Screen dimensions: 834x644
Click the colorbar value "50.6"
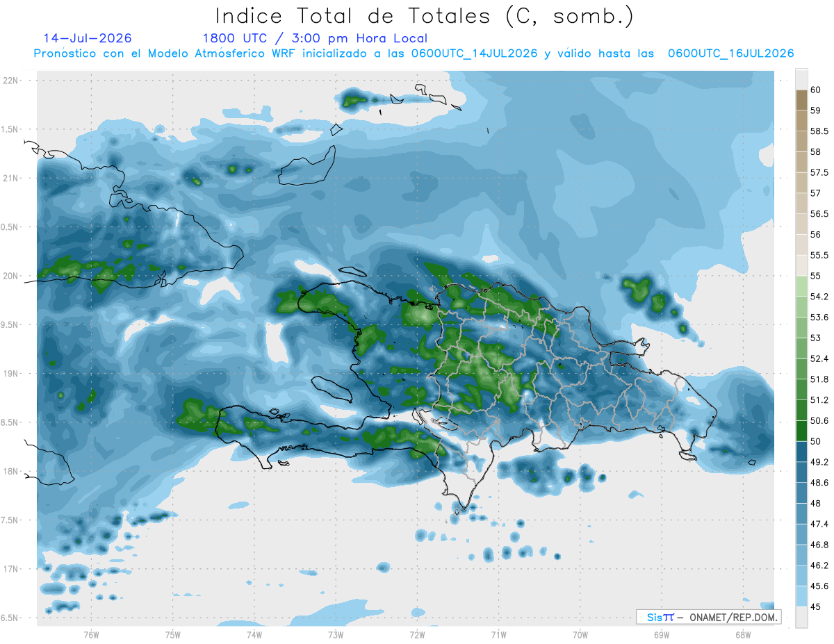(820, 421)
